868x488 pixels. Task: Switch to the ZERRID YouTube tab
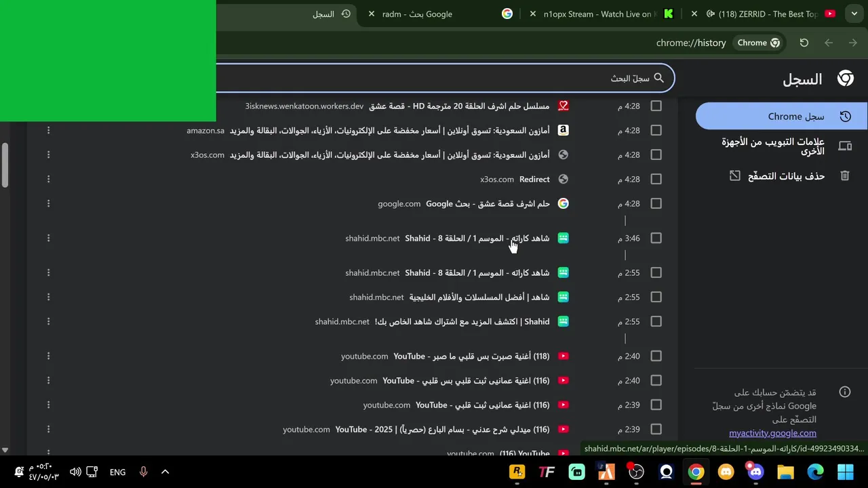pyautogui.click(x=762, y=14)
